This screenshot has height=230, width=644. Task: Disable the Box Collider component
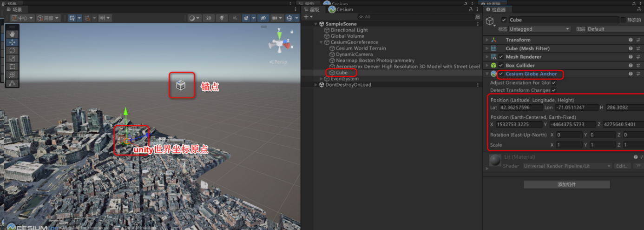[x=501, y=65]
